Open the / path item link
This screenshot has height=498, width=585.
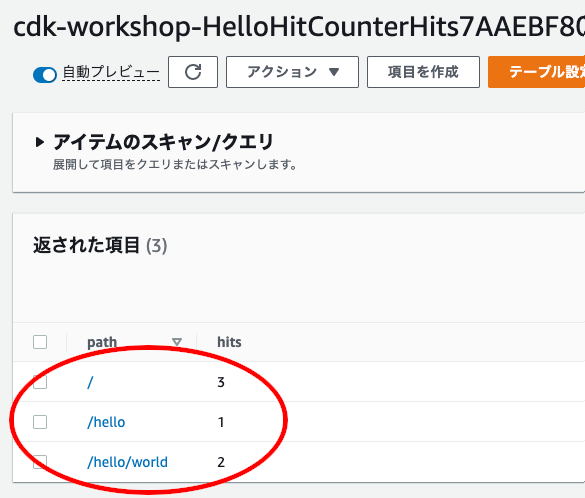click(90, 382)
